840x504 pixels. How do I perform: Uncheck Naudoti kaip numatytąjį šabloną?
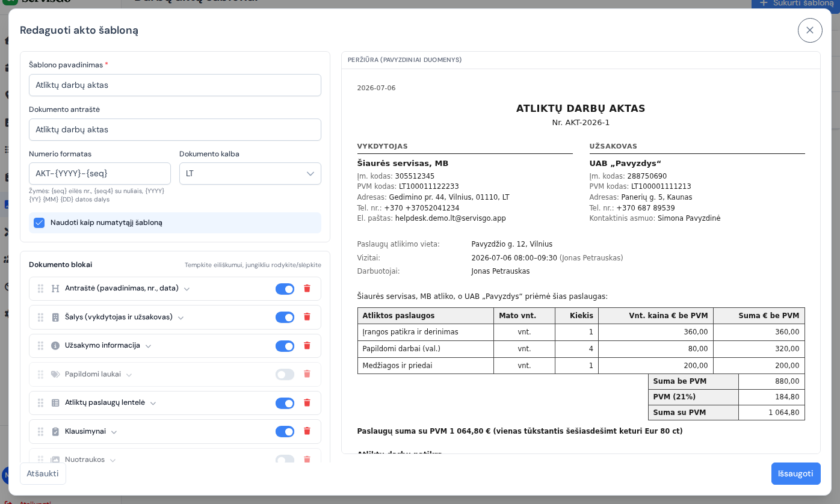[39, 223]
